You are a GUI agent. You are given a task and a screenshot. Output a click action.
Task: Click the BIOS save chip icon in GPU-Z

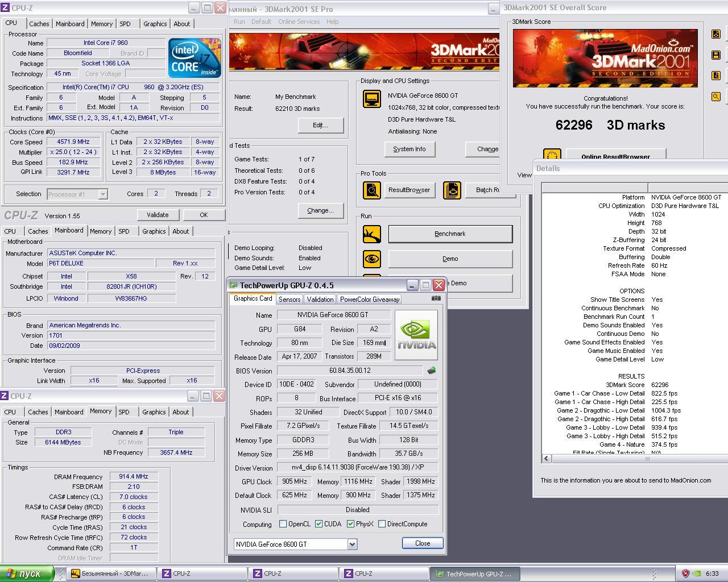432,371
